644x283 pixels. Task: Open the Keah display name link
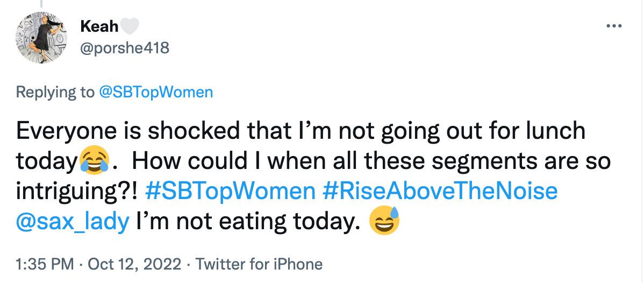[x=99, y=27]
